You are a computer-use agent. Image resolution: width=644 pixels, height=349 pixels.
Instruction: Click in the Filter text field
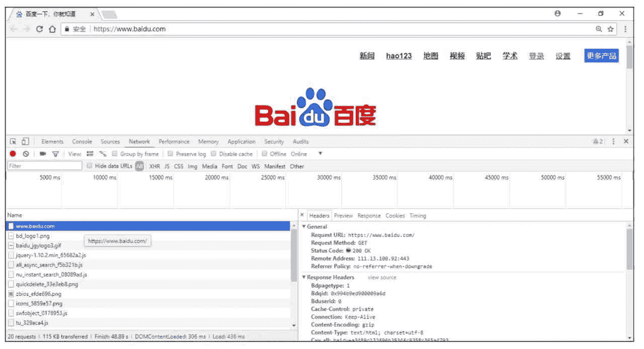pyautogui.click(x=44, y=166)
